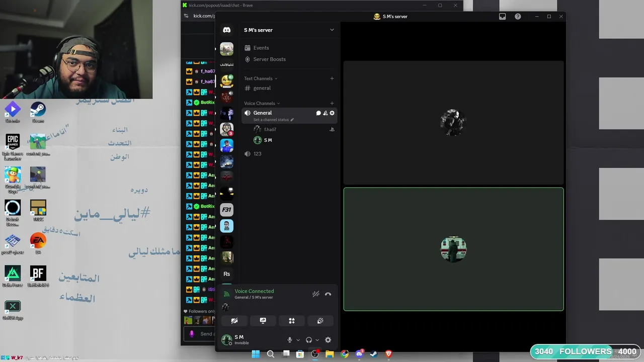
Task: Open the blue avatar server icon
Action: 226,145
